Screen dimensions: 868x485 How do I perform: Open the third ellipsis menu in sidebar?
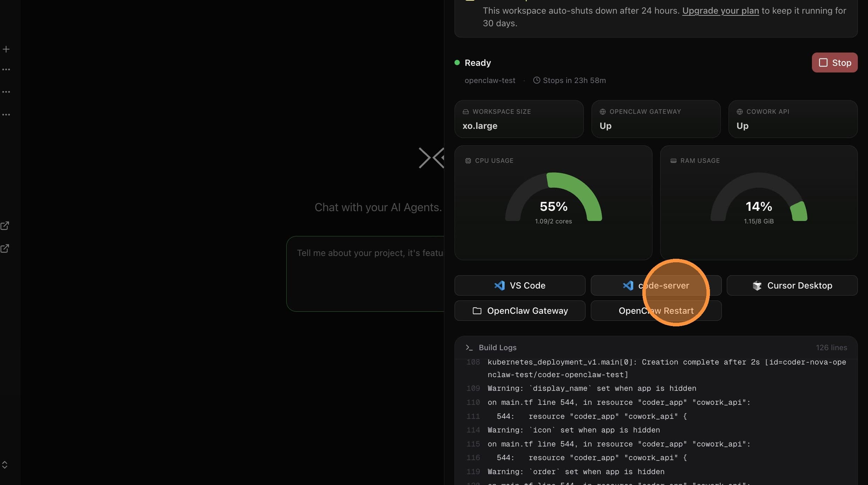(6, 115)
